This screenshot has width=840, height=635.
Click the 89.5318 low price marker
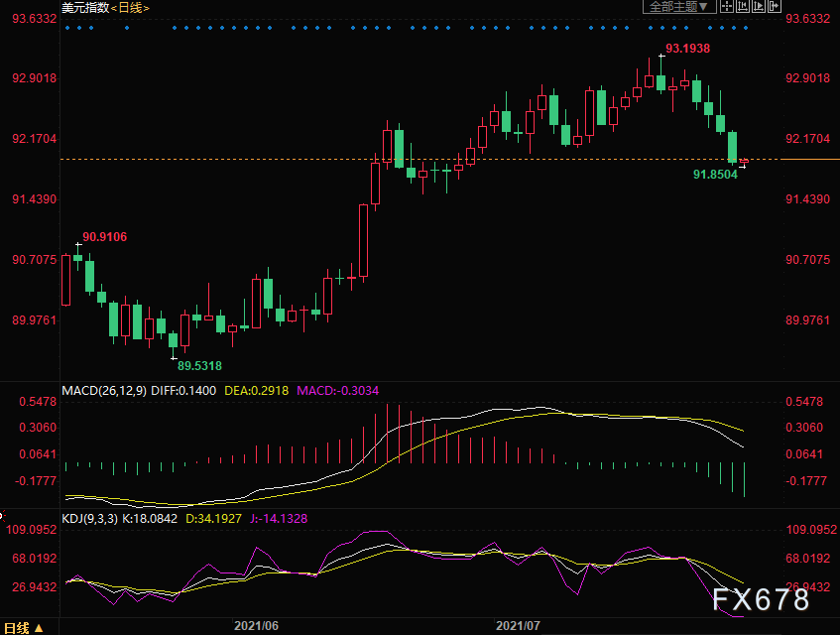(199, 366)
